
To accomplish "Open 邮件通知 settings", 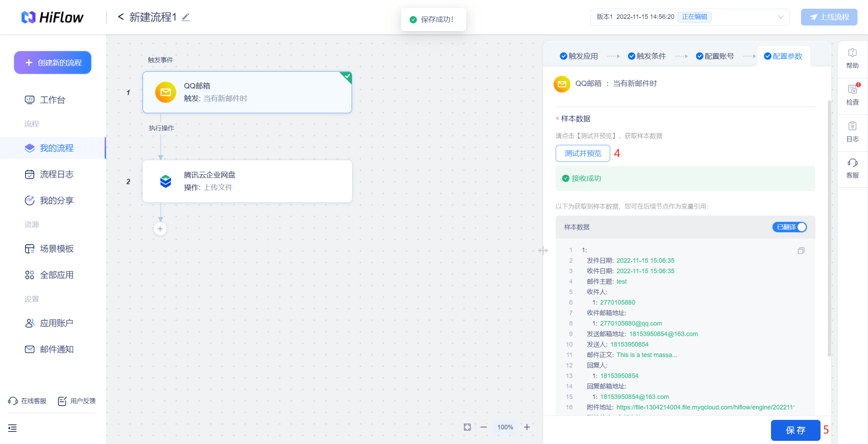I will tap(53, 350).
